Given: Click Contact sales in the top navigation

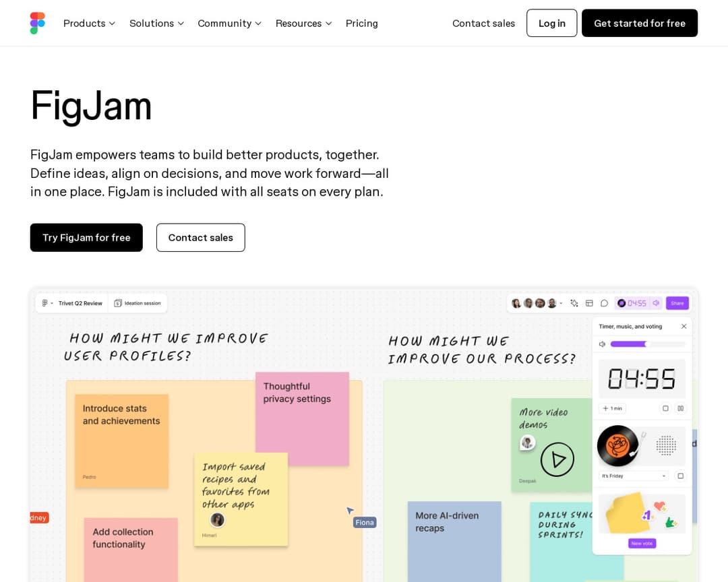Looking at the screenshot, I should pos(483,23).
